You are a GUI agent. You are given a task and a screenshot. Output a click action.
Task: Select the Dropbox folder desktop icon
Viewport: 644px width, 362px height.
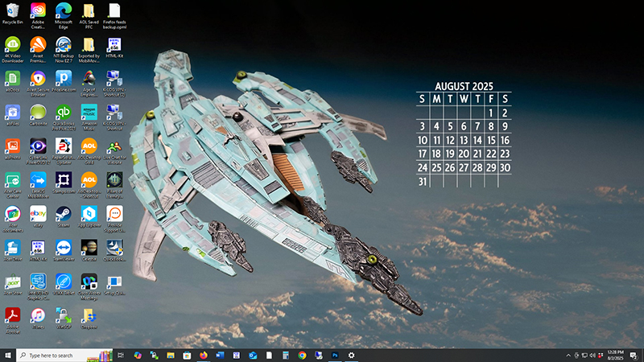click(89, 318)
